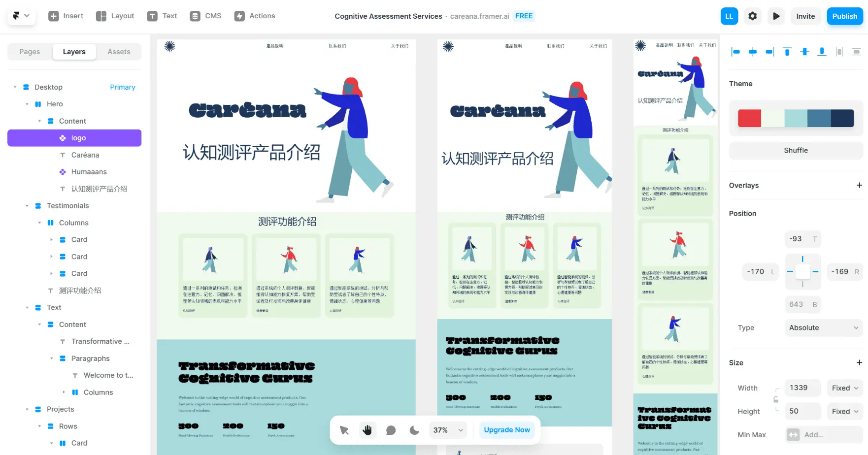Image resolution: width=868 pixels, height=455 pixels.
Task: Open site settings gear icon
Action: (x=752, y=16)
